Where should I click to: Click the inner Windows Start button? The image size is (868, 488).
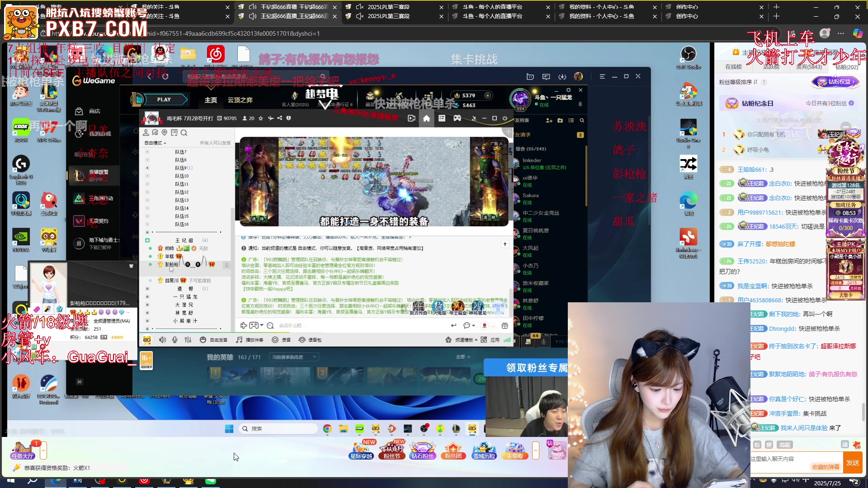[229, 429]
